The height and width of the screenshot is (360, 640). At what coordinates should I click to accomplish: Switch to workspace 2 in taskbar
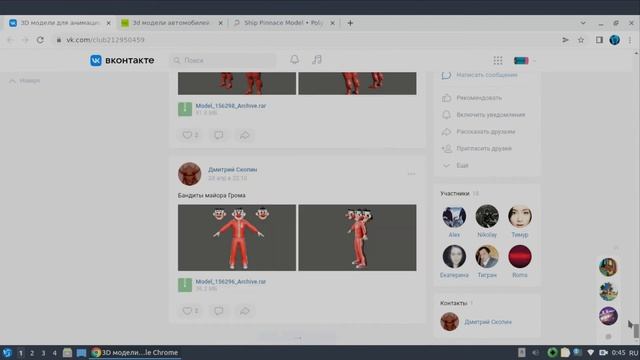[x=32, y=353]
